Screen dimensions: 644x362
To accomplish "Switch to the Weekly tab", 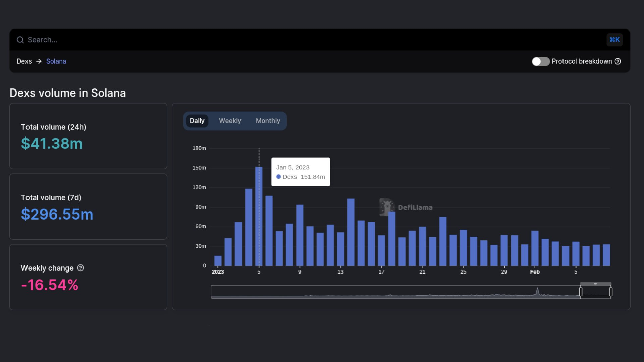I will tap(230, 121).
